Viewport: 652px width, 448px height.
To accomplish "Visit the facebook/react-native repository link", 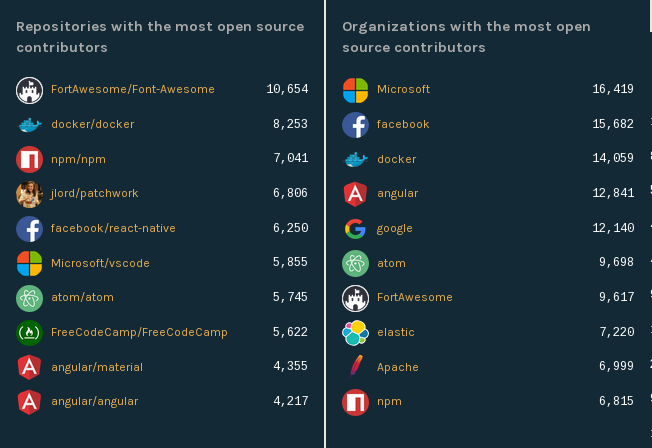I will (x=113, y=228).
